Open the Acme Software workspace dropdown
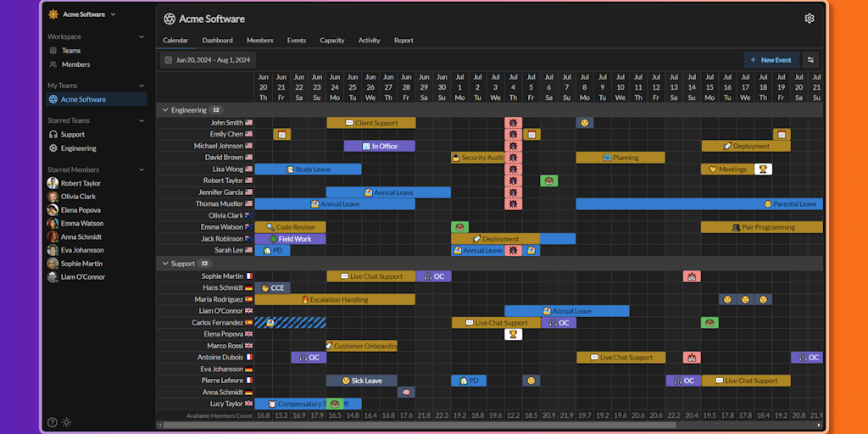 pyautogui.click(x=82, y=14)
